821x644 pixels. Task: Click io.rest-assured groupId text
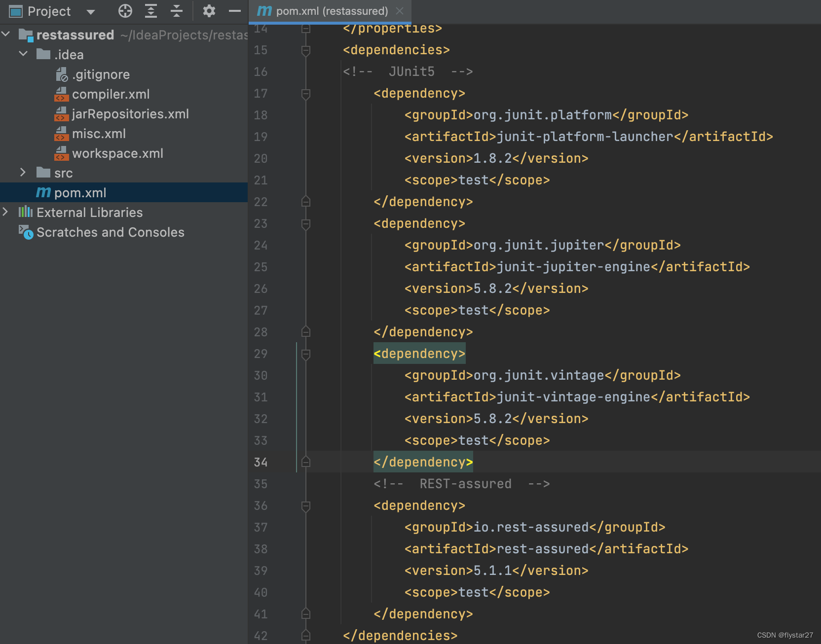(x=531, y=527)
